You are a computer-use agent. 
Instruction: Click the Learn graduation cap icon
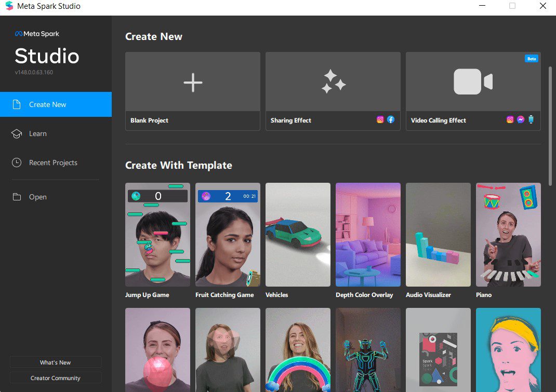[17, 134]
